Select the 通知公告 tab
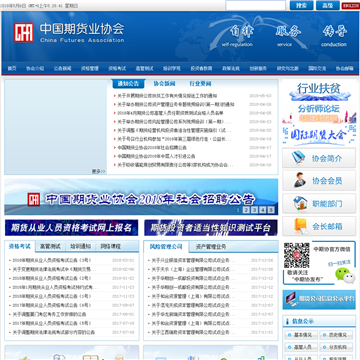Image resolution: width=360 pixels, height=360 pixels. click(x=128, y=84)
